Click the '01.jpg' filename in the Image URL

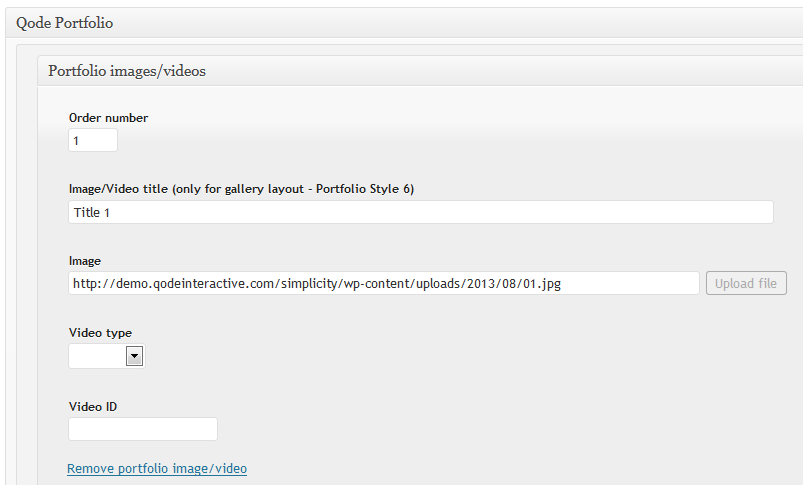(543, 283)
